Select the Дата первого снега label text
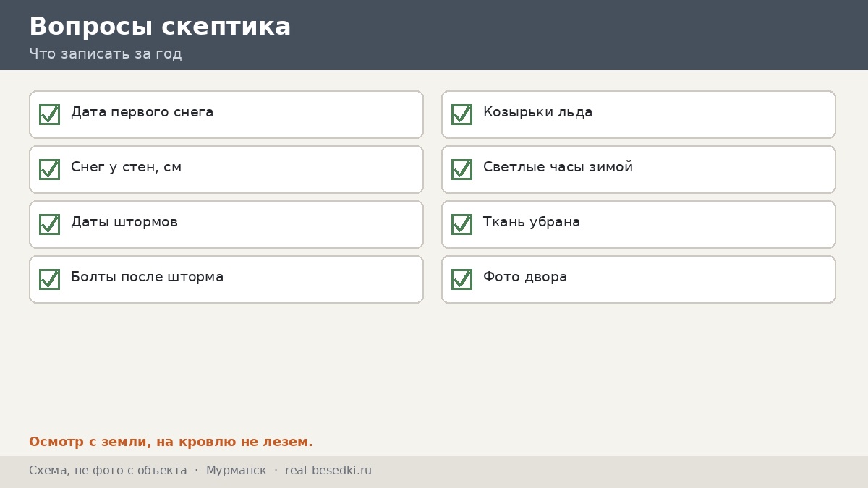Viewport: 868px width, 488px height. click(142, 113)
